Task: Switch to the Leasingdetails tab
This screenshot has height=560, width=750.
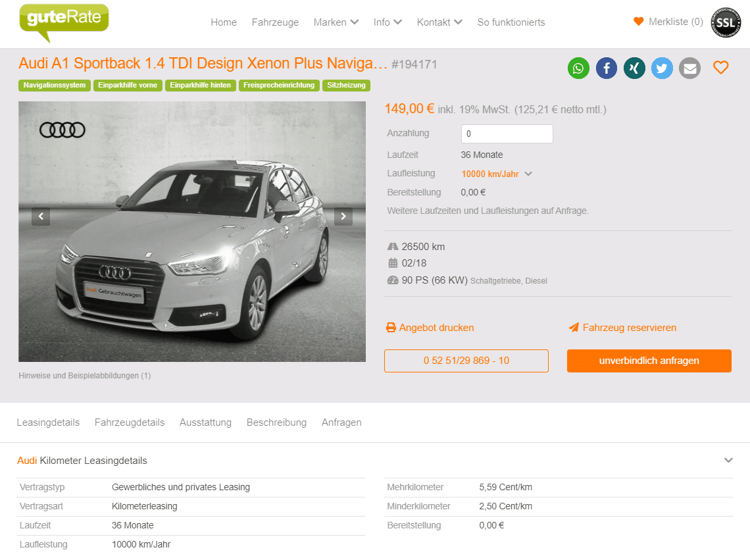Action: pyautogui.click(x=48, y=422)
